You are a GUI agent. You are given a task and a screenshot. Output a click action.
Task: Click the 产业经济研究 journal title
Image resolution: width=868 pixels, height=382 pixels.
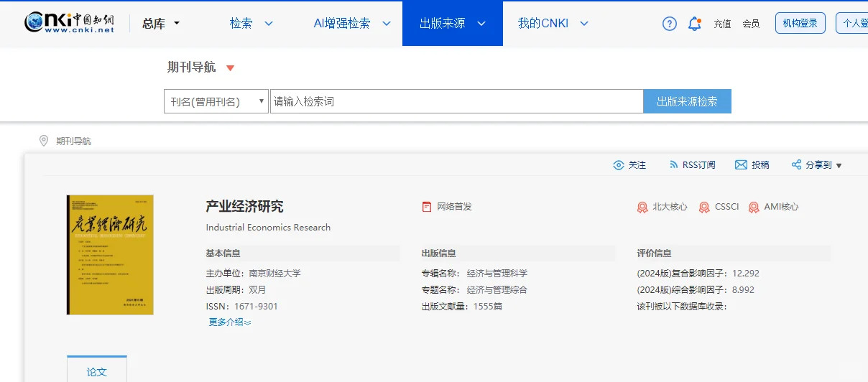click(244, 207)
